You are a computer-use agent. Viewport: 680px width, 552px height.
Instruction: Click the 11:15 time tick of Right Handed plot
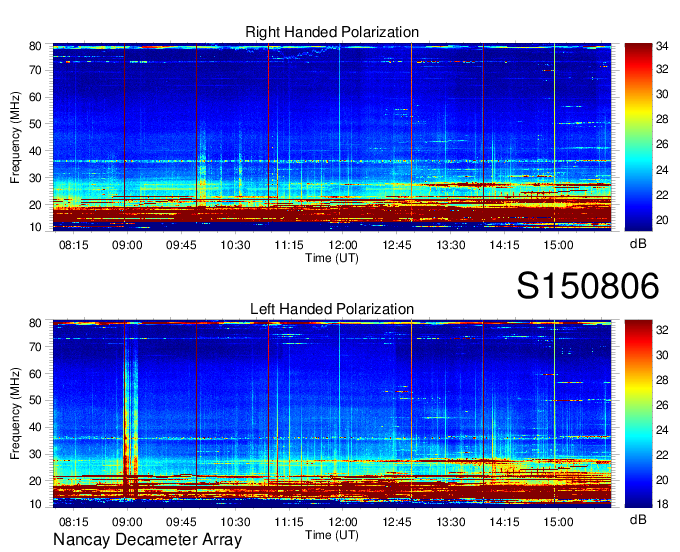pos(289,245)
